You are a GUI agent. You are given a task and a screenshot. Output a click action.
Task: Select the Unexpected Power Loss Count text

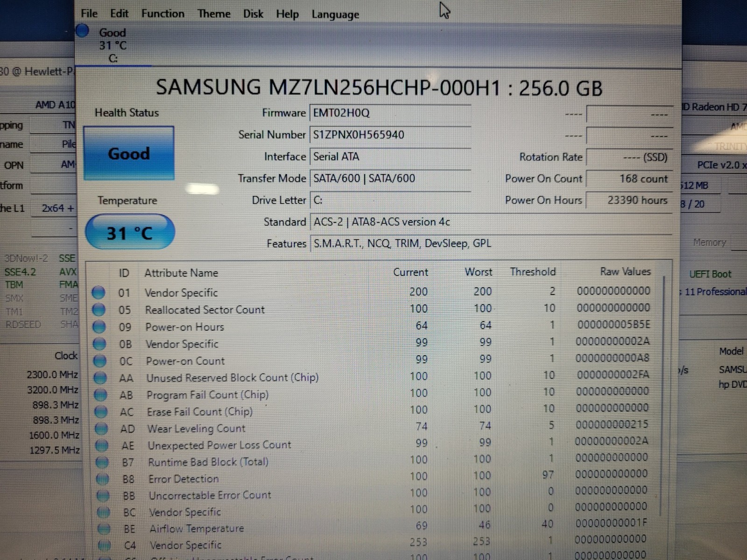219,445
